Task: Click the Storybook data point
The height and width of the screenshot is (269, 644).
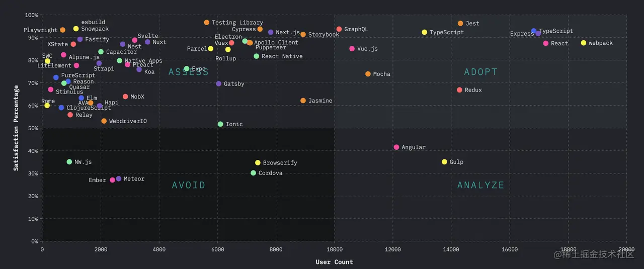Action: point(303,35)
